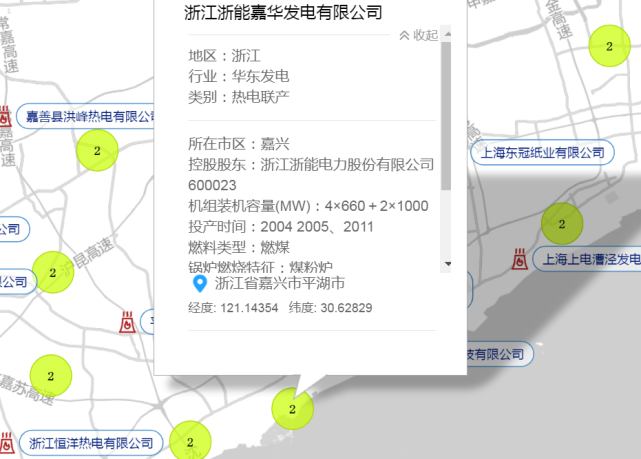Open 嘉善县洪峰热电有限公司 map label
The height and width of the screenshot is (459, 641).
click(x=87, y=116)
